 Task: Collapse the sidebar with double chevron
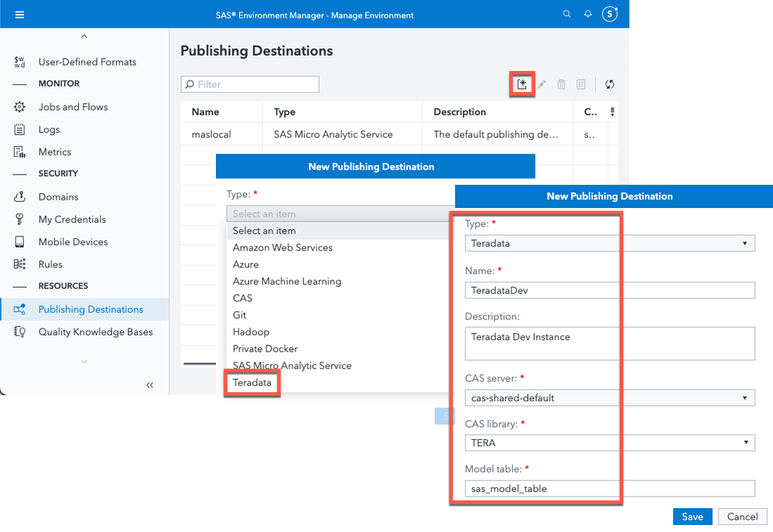[150, 385]
